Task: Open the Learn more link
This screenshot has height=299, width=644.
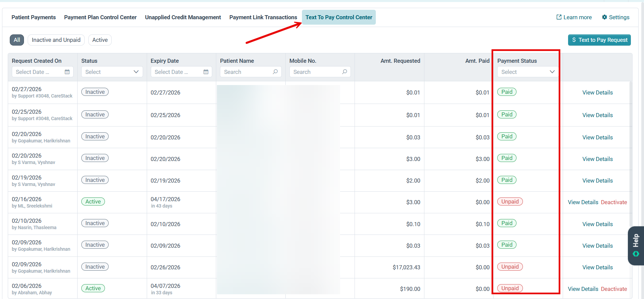Action: click(574, 17)
